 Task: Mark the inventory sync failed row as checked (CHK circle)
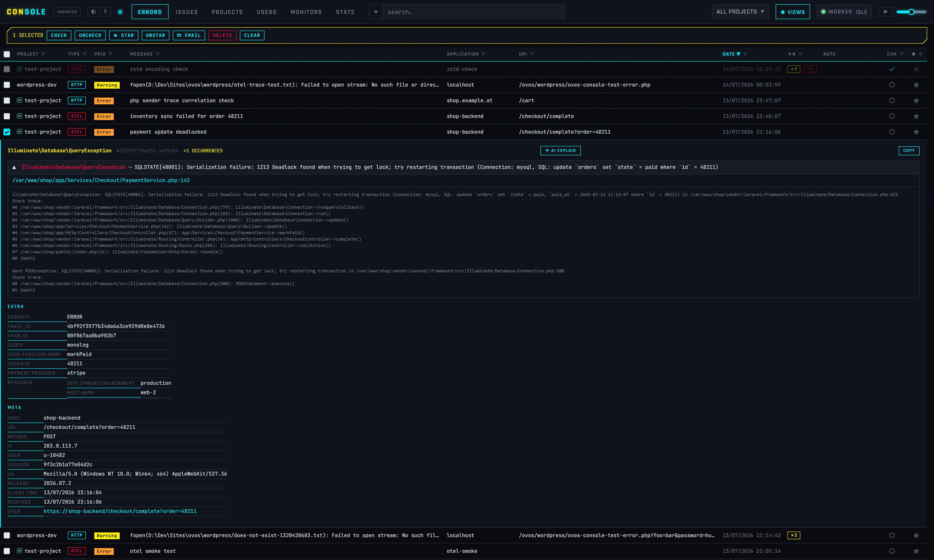892,116
